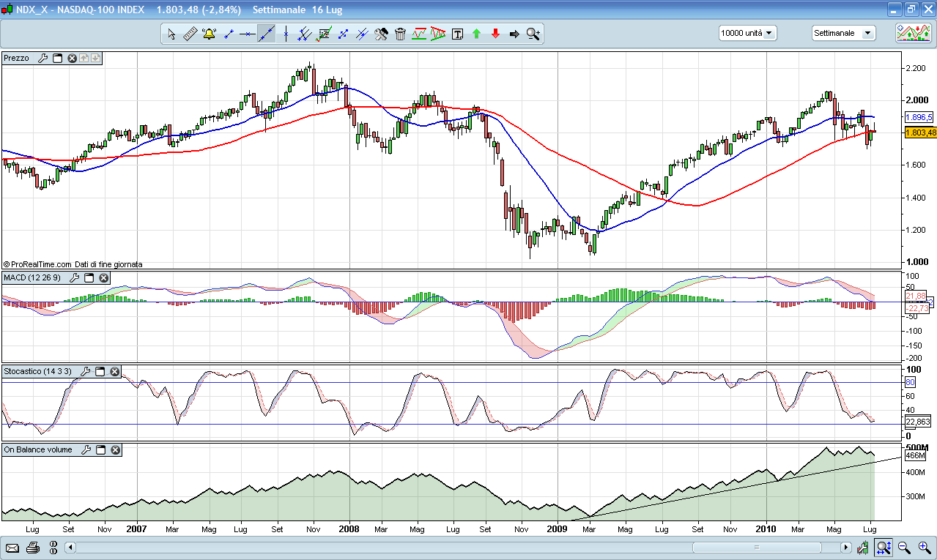Select the hammer and wrench tools icon
Screen dimensions: 937x560
tap(381, 34)
